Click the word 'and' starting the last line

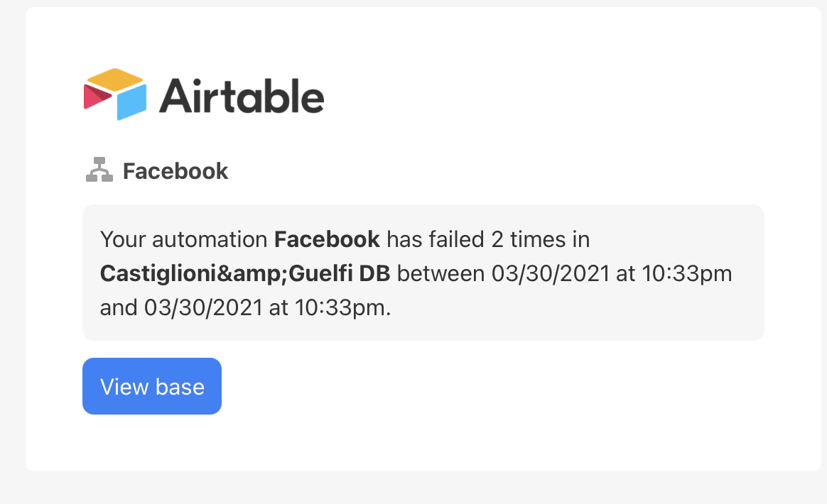(x=119, y=307)
